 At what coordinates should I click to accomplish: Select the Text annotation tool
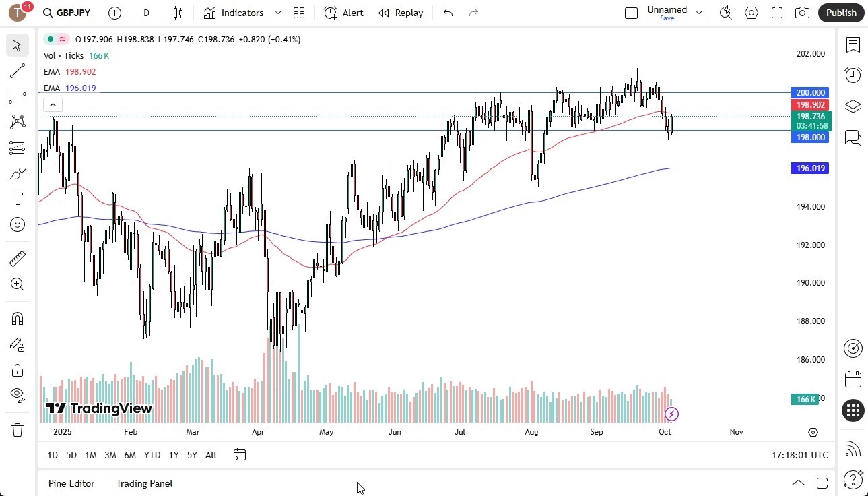click(18, 198)
